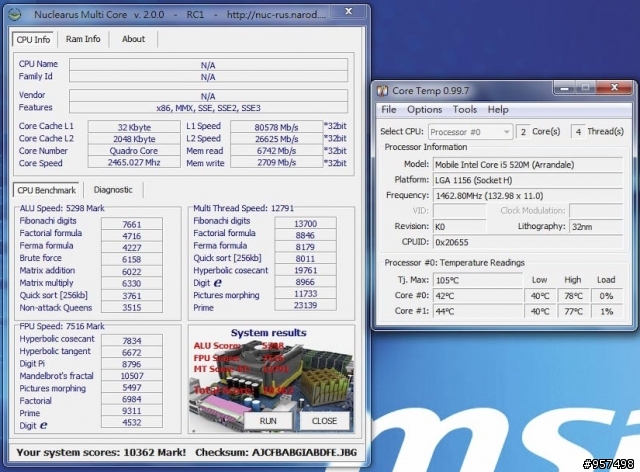Click the Platform field LGA 1156
Image resolution: width=640 pixels, height=472 pixels.
(x=528, y=180)
